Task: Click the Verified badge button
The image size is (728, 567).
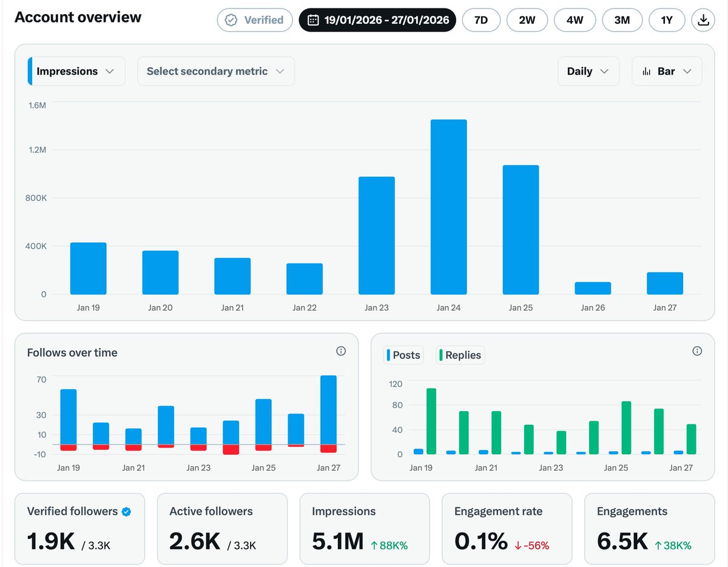Action: pyautogui.click(x=255, y=20)
